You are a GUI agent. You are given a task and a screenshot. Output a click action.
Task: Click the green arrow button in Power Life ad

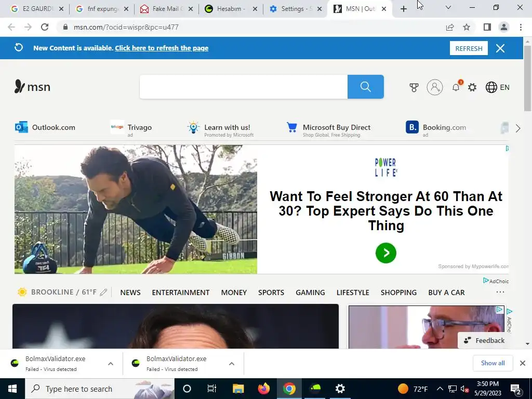click(386, 253)
